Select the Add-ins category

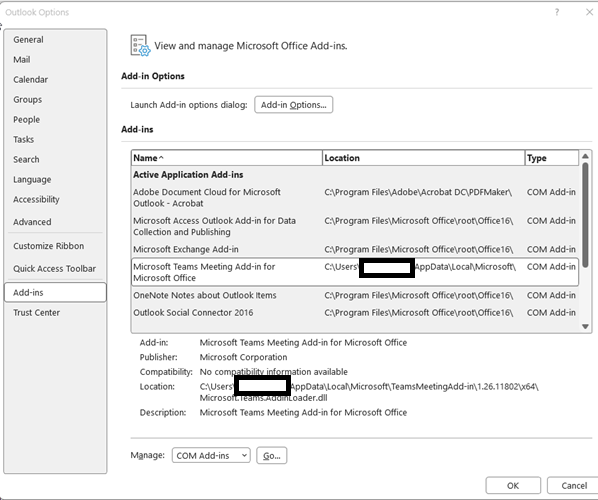pos(55,293)
